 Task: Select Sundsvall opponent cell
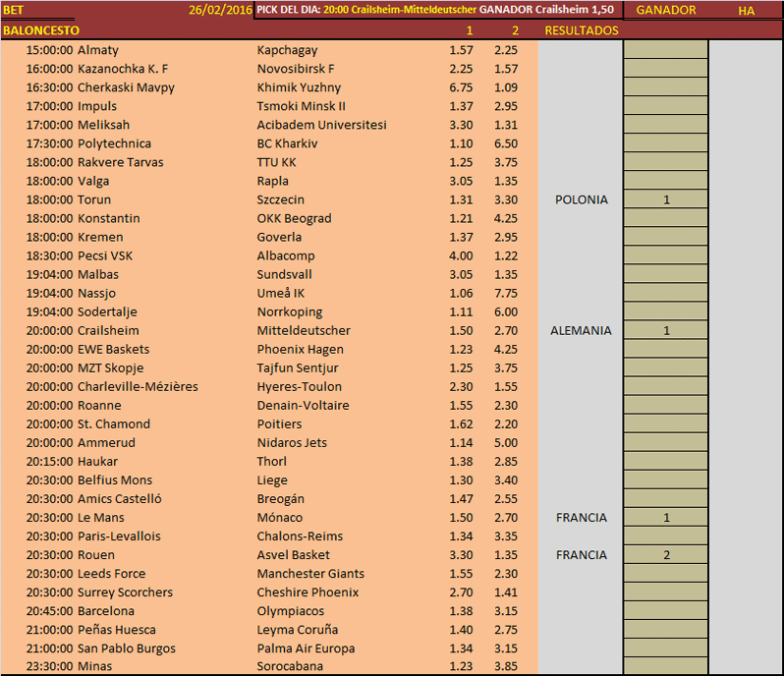coord(284,274)
